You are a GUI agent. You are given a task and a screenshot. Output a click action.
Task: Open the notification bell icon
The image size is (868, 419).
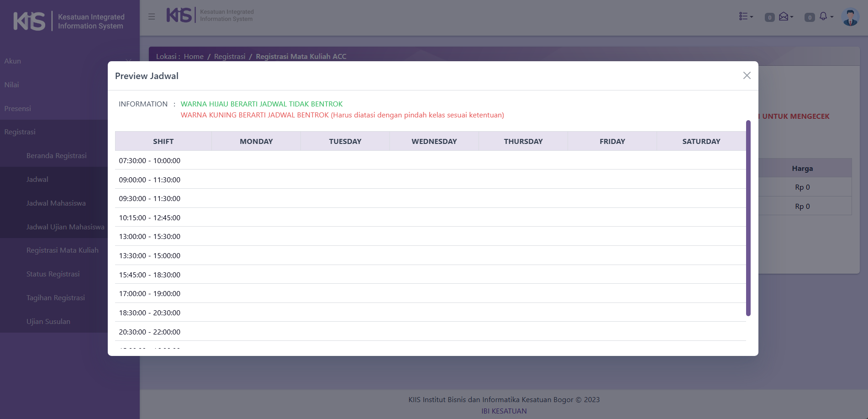click(x=824, y=16)
